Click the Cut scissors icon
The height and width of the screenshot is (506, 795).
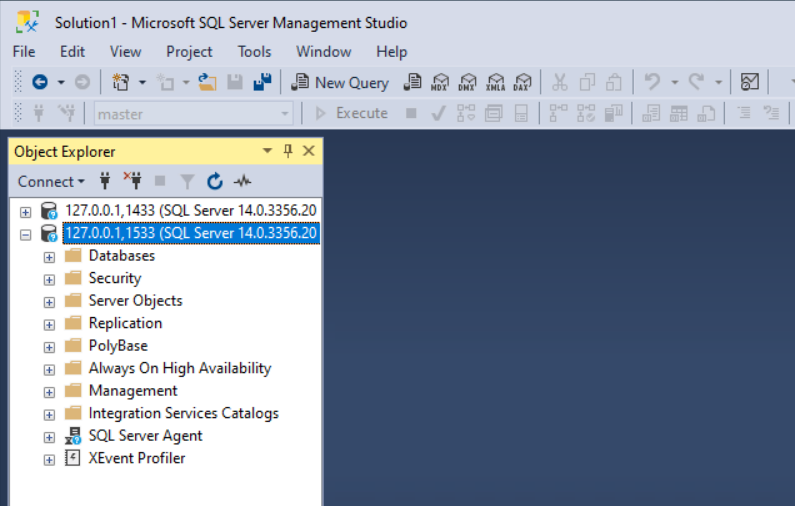(x=559, y=82)
